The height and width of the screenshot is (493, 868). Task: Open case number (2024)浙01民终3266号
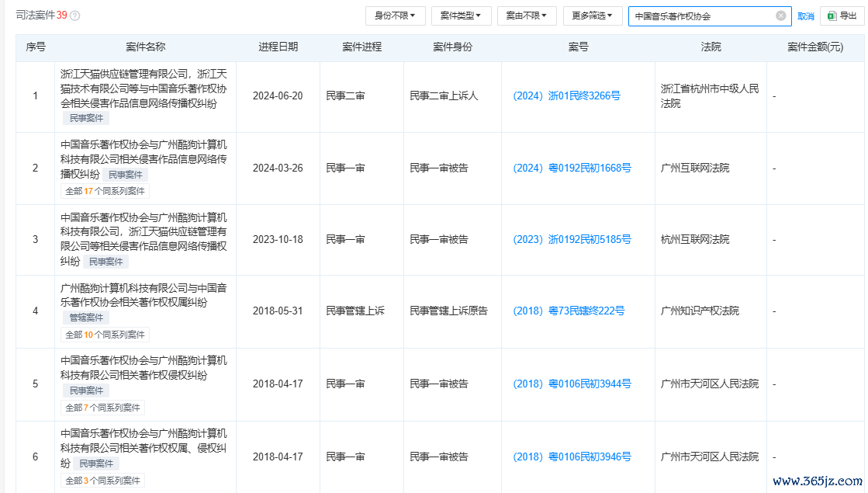[x=566, y=95]
